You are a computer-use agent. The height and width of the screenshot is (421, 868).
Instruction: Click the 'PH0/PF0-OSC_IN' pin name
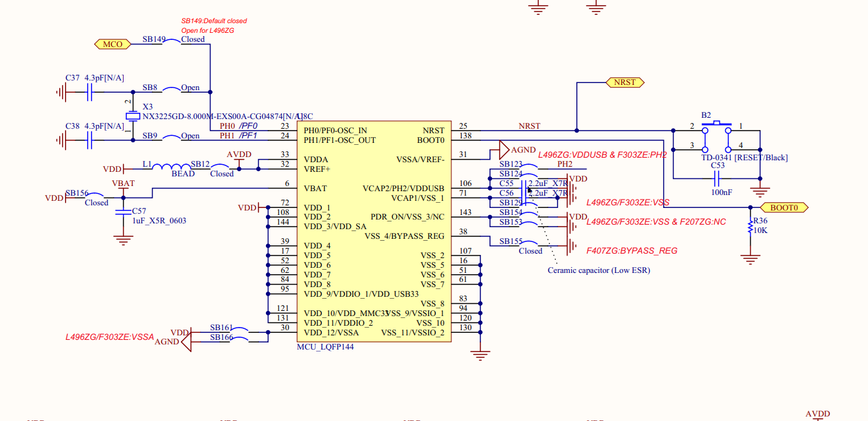pos(335,131)
